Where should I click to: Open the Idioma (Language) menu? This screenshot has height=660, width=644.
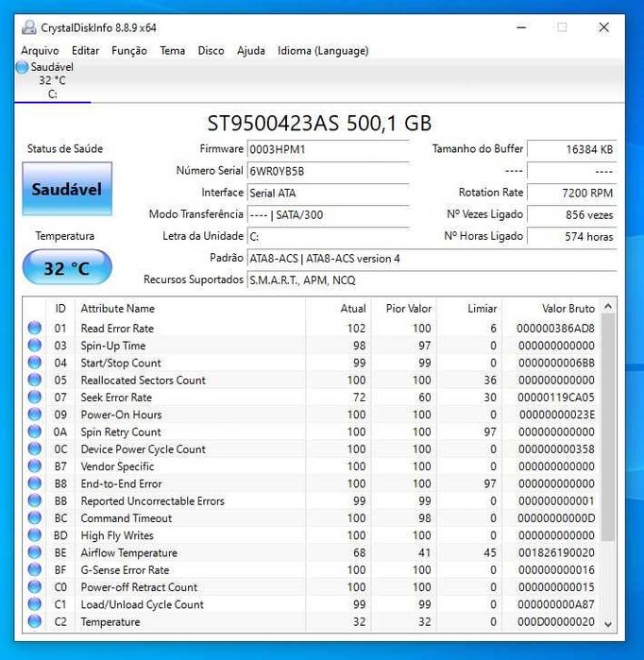tap(323, 51)
